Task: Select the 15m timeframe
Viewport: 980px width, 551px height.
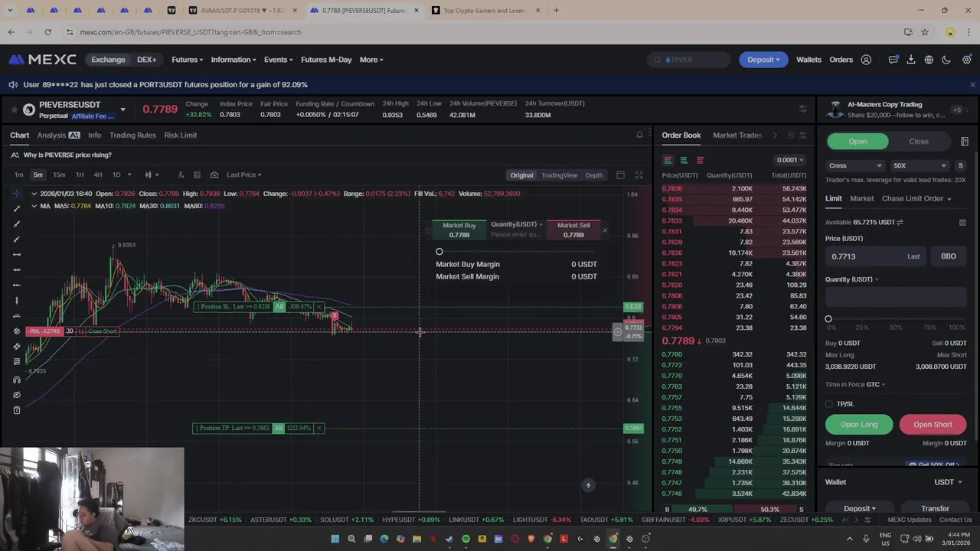Action: click(59, 175)
